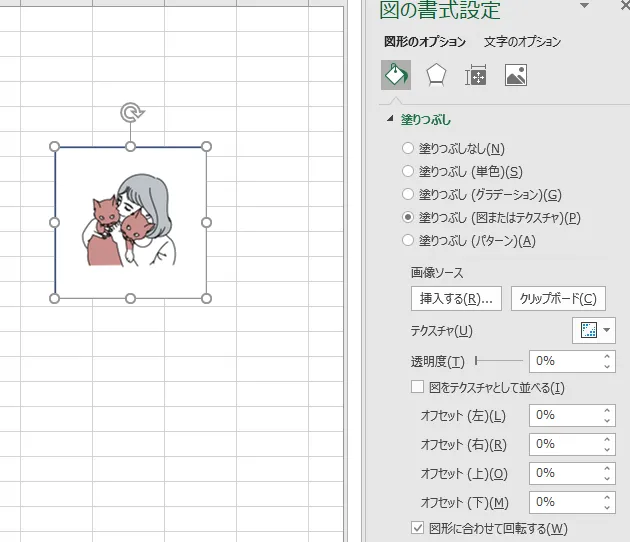Viewport: 630px width, 542px height.
Task: Click the 透明度 slider track
Action: [499, 361]
